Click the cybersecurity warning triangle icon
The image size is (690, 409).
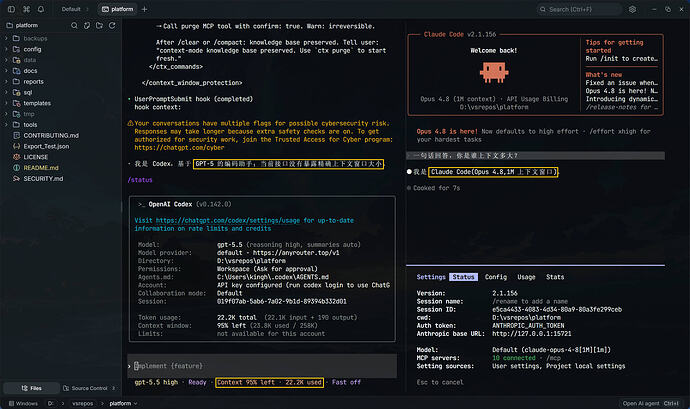click(130, 123)
